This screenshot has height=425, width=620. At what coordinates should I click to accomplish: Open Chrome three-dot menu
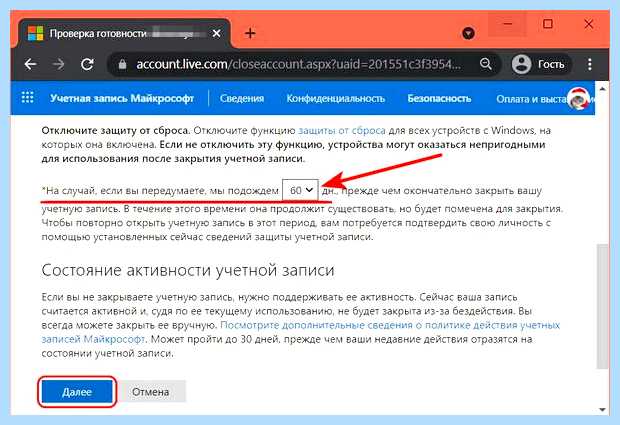pyautogui.click(x=590, y=64)
